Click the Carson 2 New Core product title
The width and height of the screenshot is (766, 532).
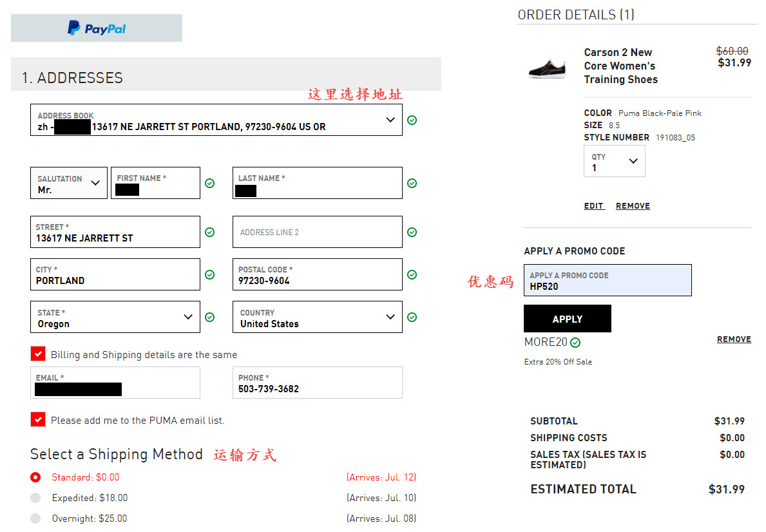(621, 66)
